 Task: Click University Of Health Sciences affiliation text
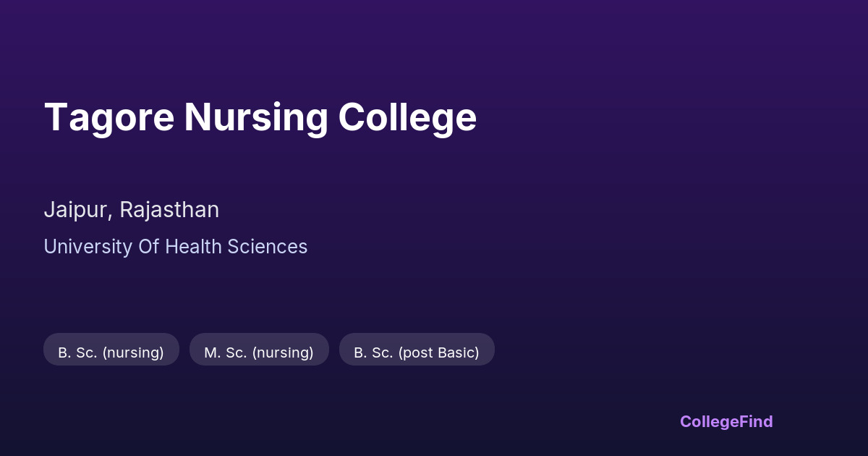click(175, 247)
